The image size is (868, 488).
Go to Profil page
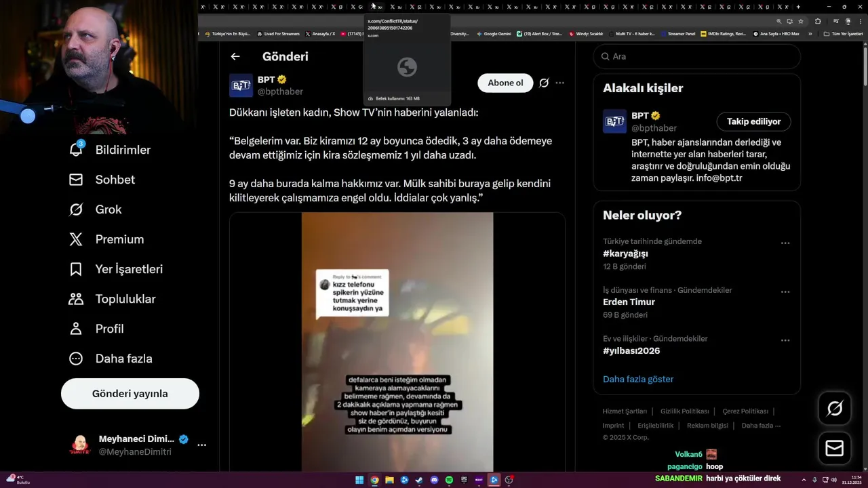pyautogui.click(x=97, y=329)
